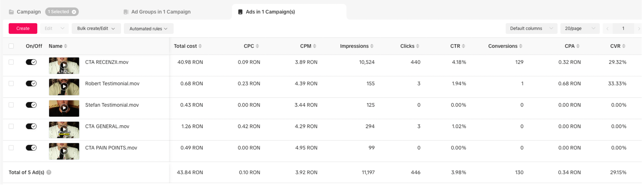
Task: Sort ads by Impressions arrows
Action: point(372,46)
